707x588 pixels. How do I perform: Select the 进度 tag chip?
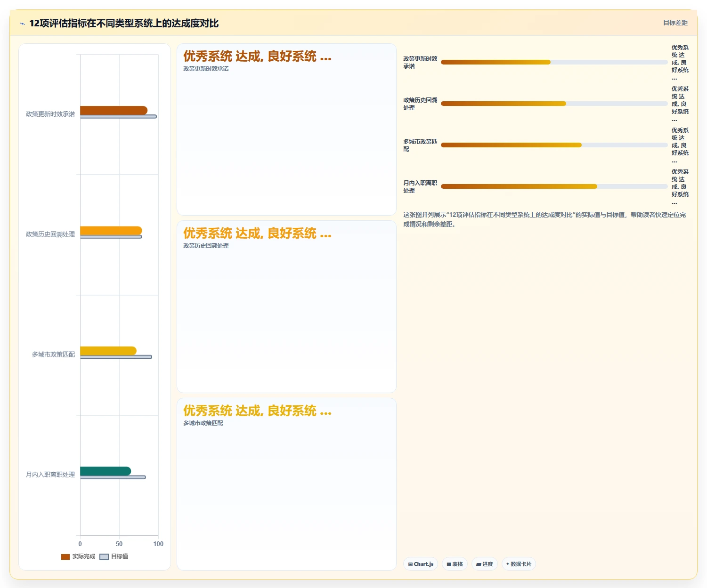click(485, 564)
